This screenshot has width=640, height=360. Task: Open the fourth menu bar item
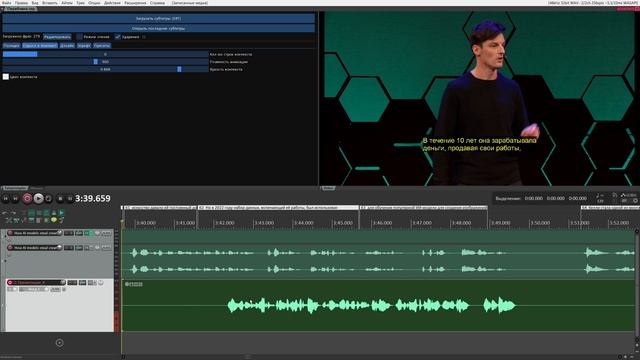coord(50,3)
